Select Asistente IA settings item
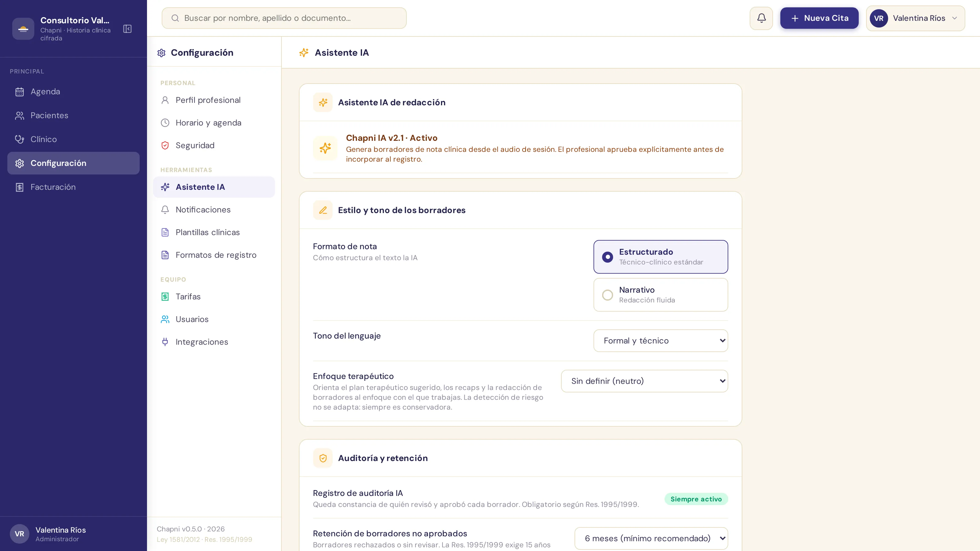 [x=214, y=187]
